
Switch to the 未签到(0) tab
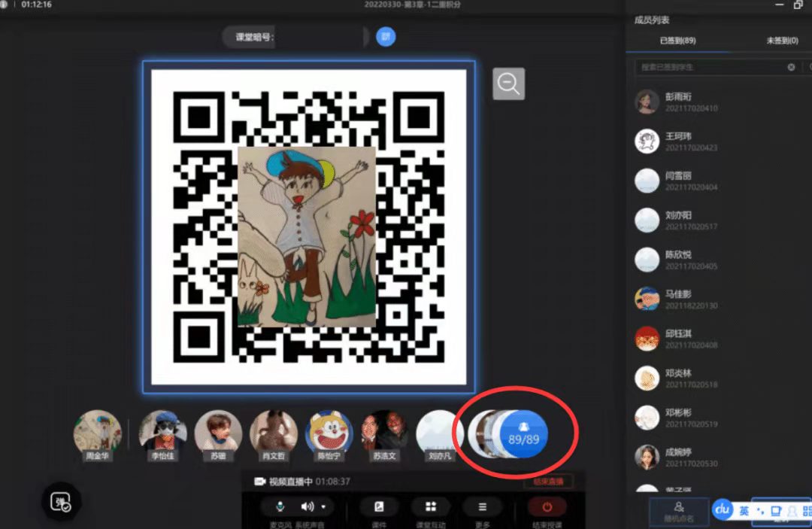782,41
